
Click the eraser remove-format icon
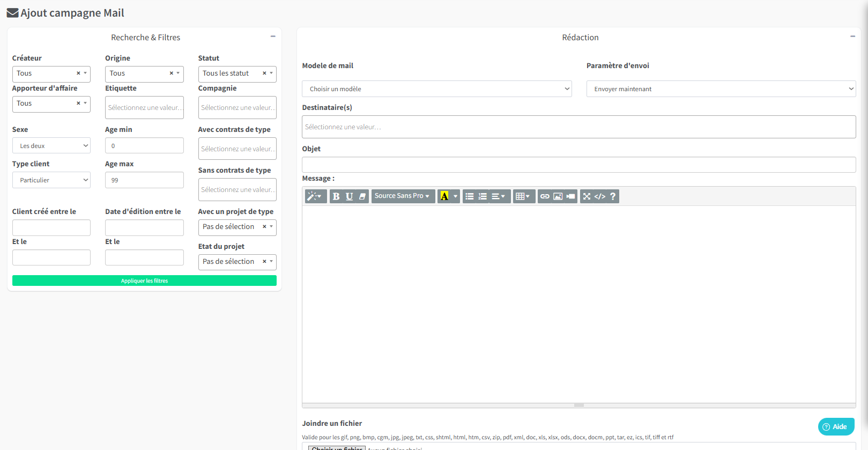click(x=362, y=196)
